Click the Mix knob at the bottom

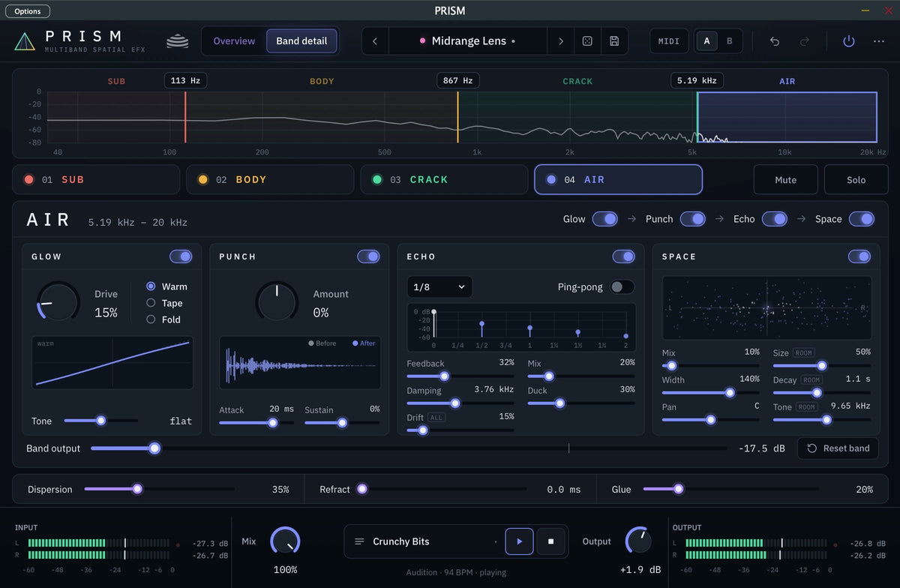[x=285, y=541]
